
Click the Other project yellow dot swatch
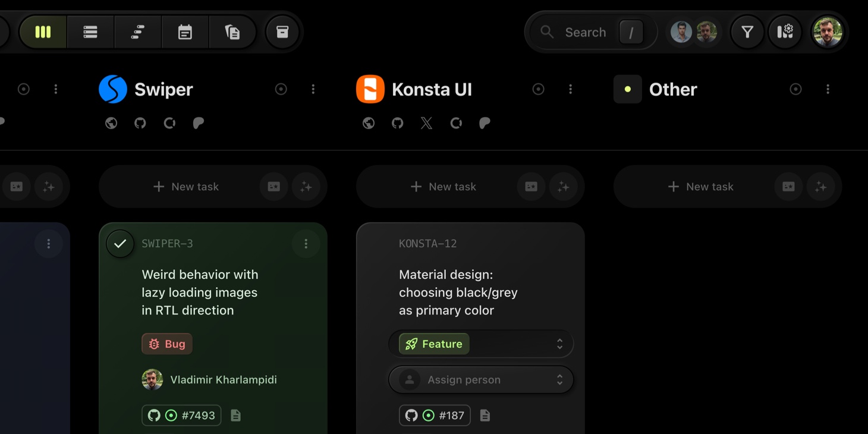628,89
